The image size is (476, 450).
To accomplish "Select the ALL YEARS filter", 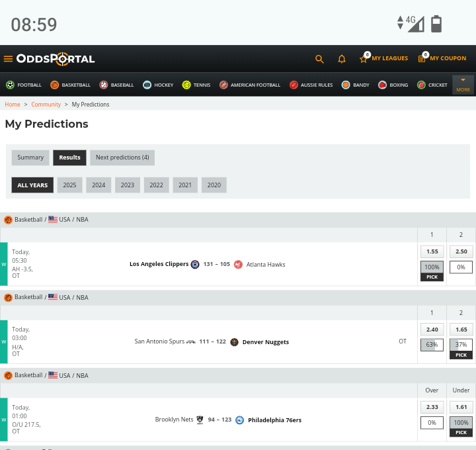I will pos(32,185).
